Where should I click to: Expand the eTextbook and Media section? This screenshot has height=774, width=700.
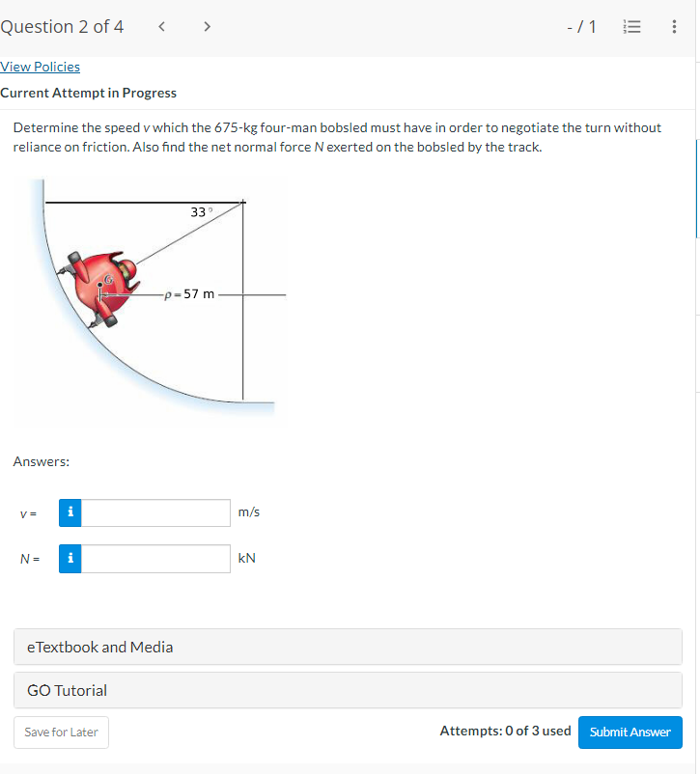tap(348, 647)
